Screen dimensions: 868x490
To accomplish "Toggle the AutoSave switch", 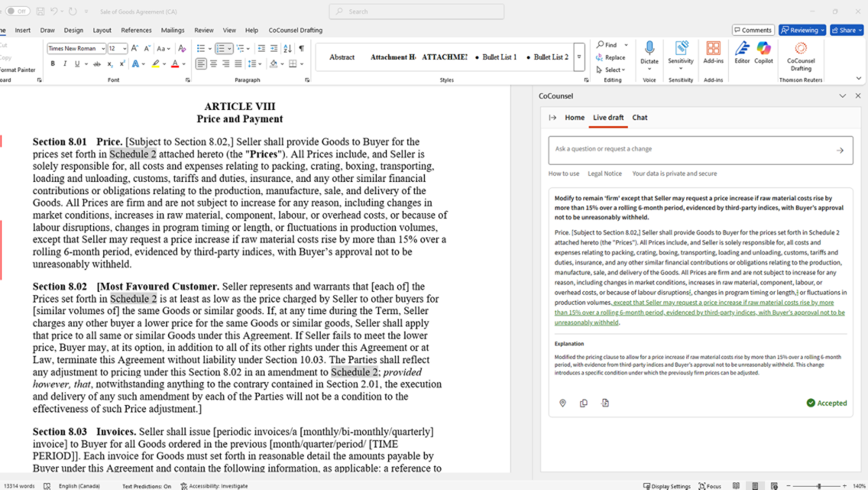I will click(x=18, y=12).
